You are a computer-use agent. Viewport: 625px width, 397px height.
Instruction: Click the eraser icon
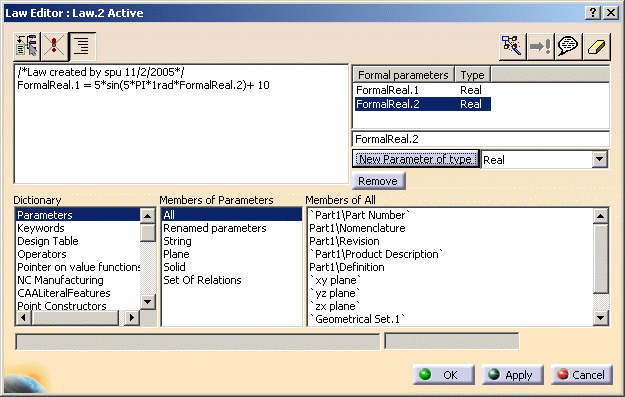pos(596,46)
